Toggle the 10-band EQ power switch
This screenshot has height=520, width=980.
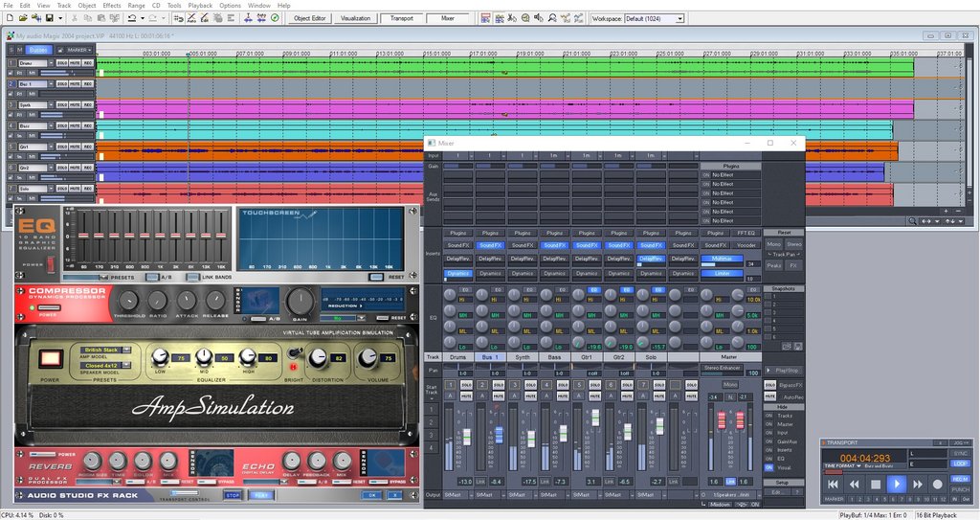pyautogui.click(x=51, y=263)
